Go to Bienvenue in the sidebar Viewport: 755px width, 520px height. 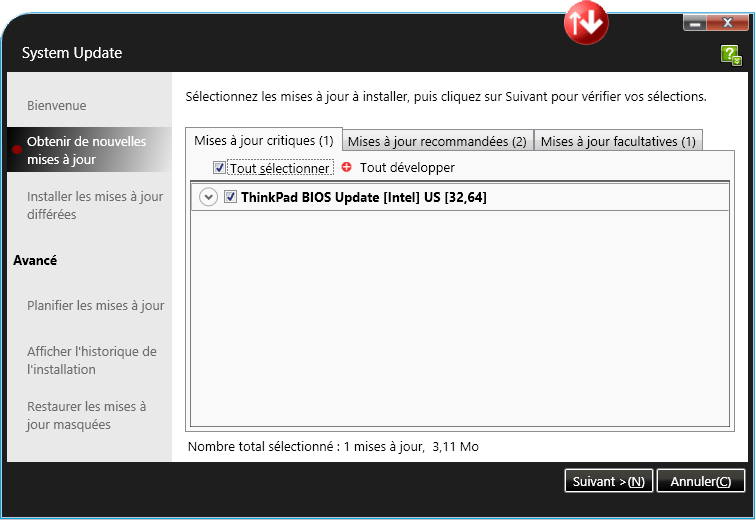coord(57,105)
